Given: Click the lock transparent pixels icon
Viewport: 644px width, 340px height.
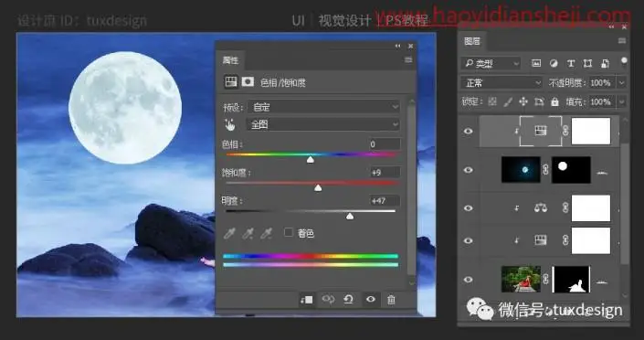Looking at the screenshot, I should [492, 101].
